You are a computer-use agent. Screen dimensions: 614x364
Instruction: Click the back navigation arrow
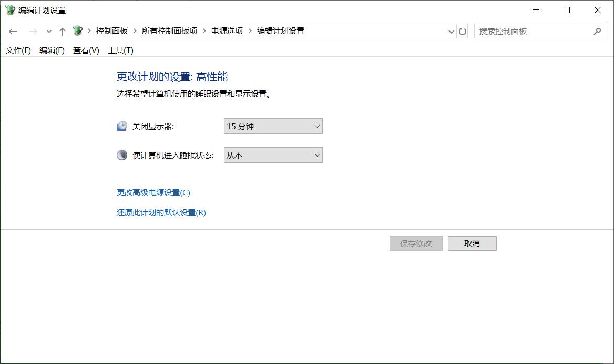pyautogui.click(x=13, y=31)
